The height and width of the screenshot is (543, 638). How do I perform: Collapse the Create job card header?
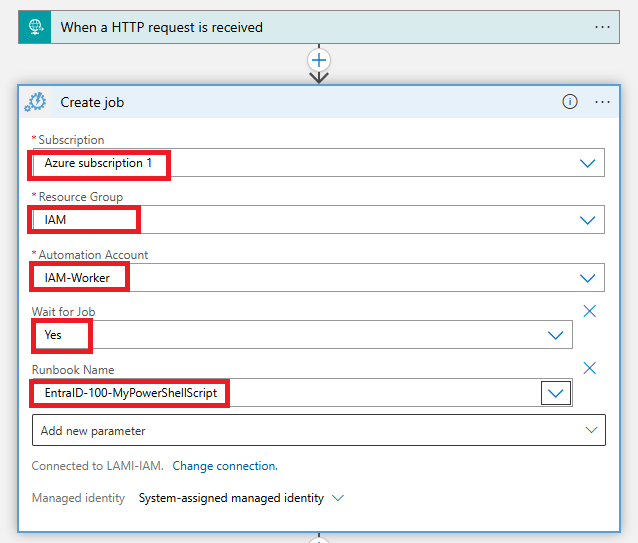[319, 102]
